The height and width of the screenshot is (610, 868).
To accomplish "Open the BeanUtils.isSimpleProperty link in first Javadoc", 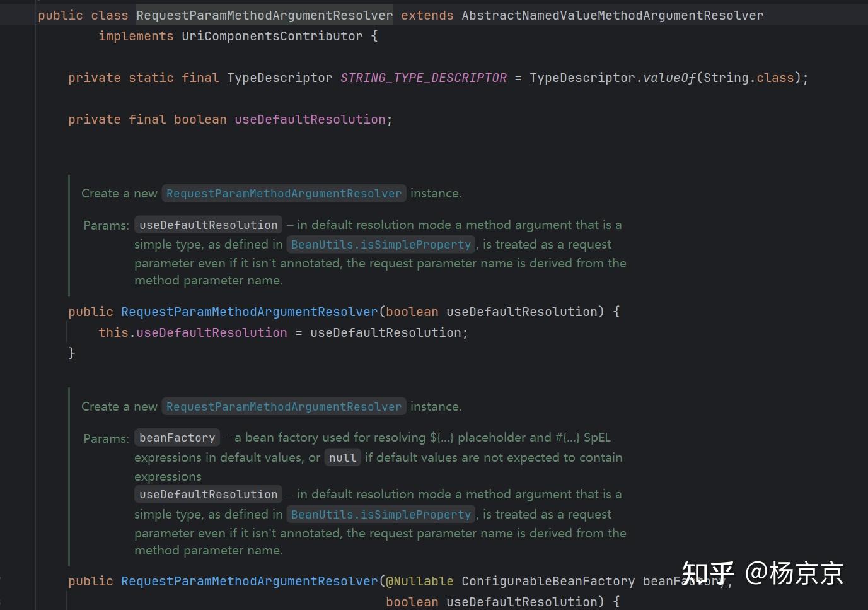I will (381, 244).
